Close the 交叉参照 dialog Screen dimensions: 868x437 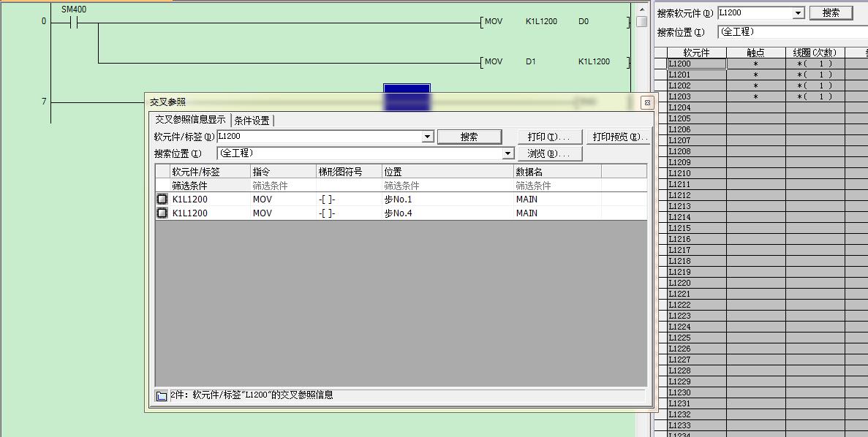646,102
